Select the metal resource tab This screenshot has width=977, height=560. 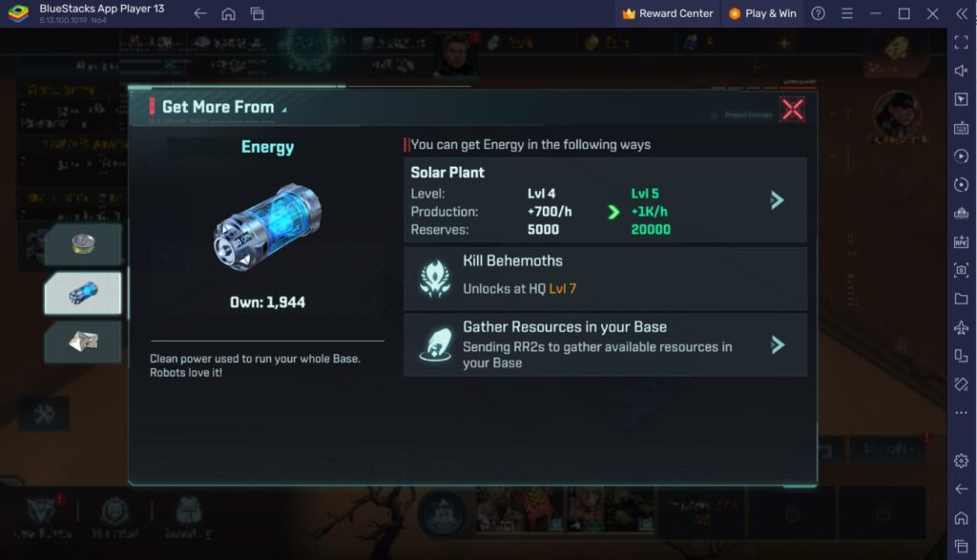(x=83, y=342)
